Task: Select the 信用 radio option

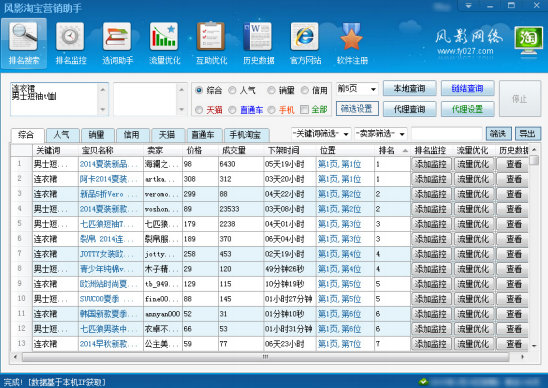Action: 304,90
